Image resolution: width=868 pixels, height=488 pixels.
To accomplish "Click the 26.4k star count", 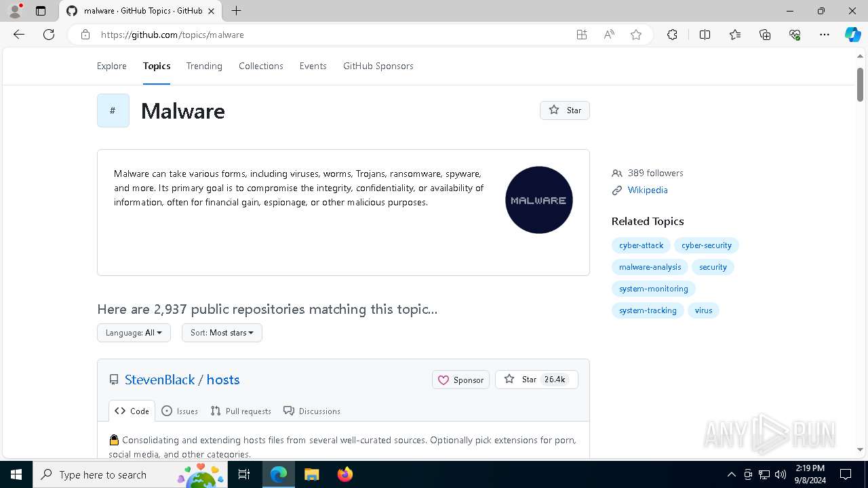I will (x=555, y=380).
